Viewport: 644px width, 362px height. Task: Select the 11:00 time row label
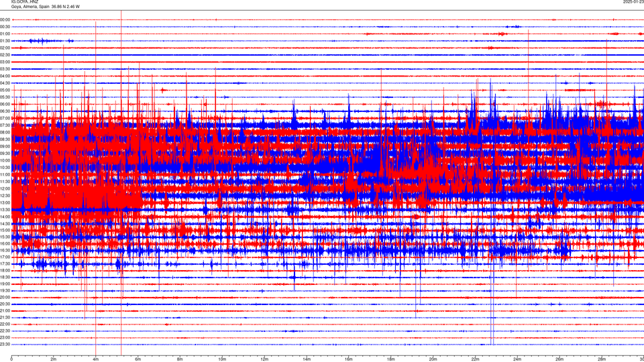tap(5, 174)
